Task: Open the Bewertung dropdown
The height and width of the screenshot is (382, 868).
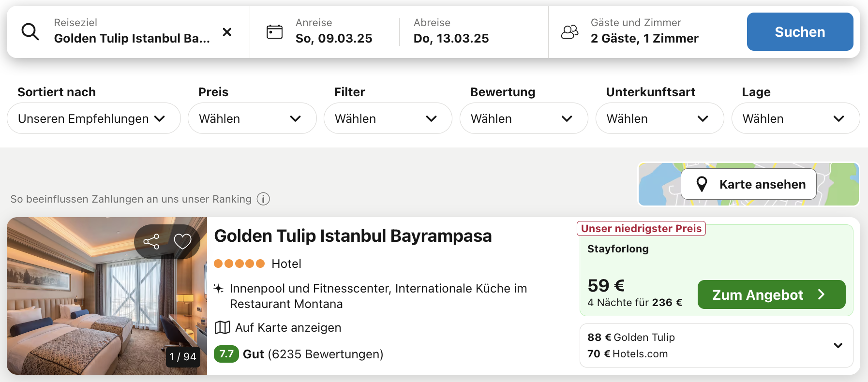Action: tap(524, 118)
